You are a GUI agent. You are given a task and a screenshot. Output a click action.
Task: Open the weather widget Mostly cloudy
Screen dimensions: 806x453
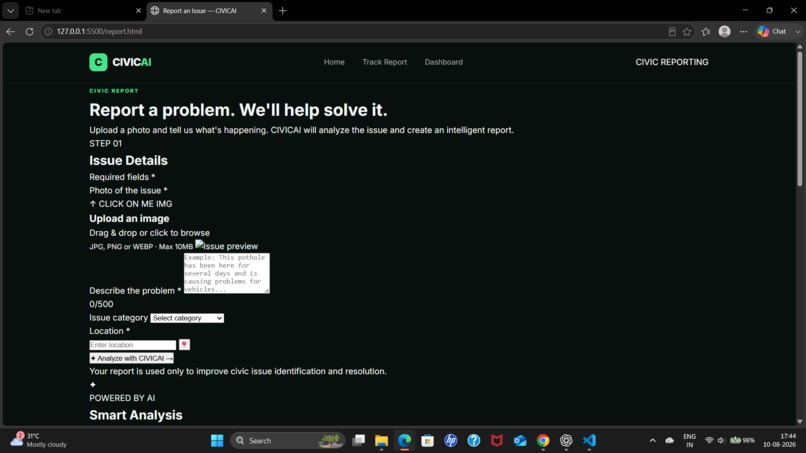click(x=40, y=441)
